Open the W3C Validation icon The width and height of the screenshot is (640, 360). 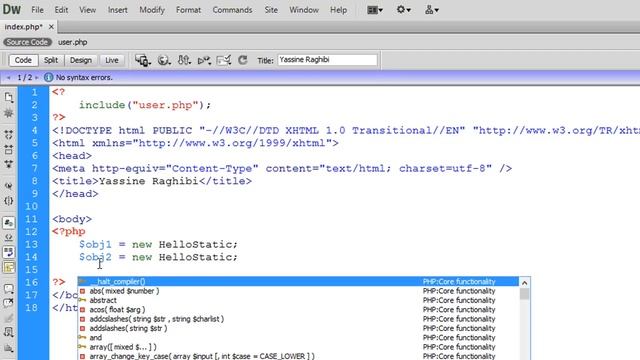pyautogui.click(x=204, y=60)
